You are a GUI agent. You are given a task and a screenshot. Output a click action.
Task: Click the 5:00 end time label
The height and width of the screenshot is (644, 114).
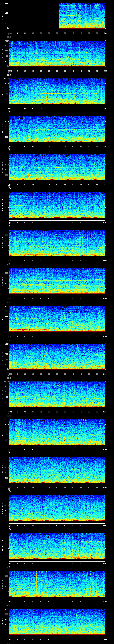105,33
